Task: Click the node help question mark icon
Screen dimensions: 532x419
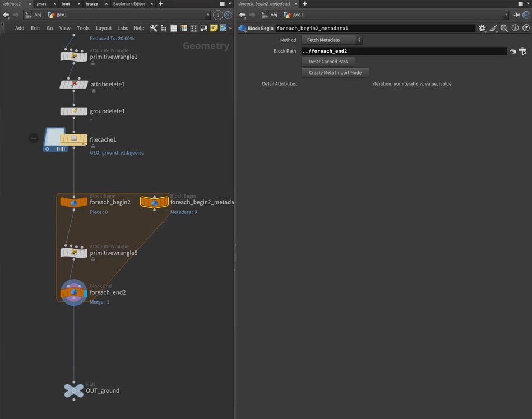Action: tap(526, 28)
